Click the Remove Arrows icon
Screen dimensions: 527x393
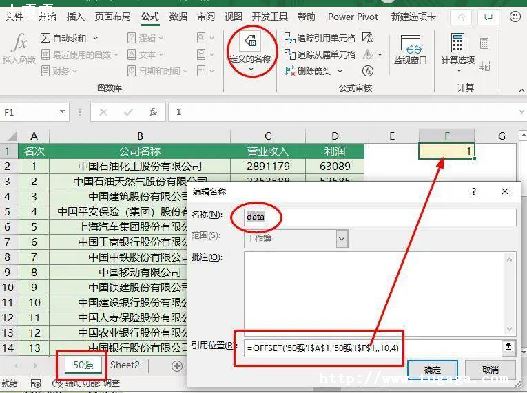[x=289, y=71]
